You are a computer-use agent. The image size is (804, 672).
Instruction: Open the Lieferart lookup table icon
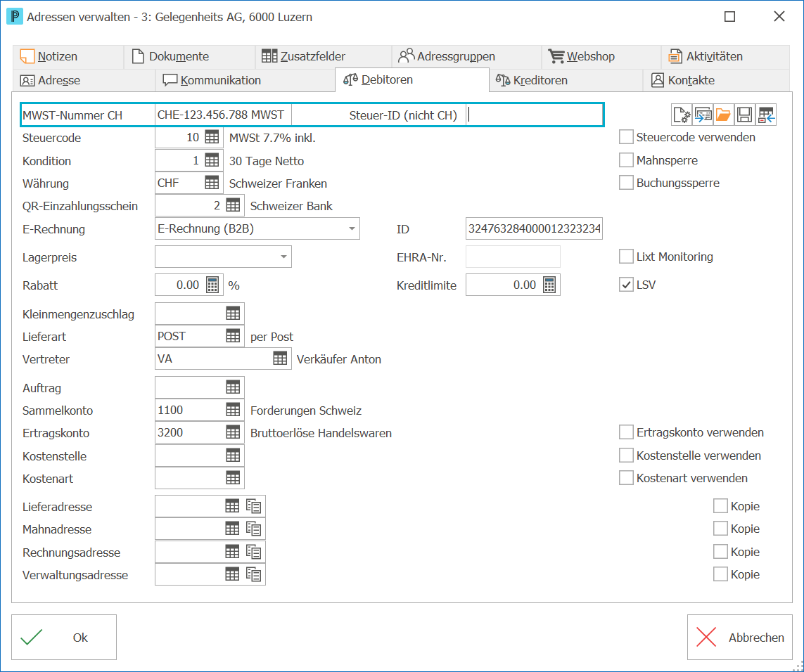tap(233, 336)
